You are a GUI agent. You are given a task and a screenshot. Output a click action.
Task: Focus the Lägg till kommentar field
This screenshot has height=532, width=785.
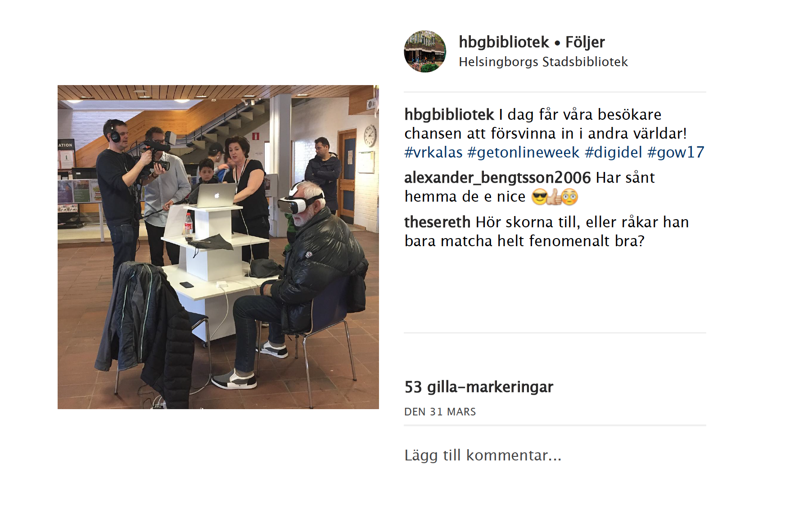tap(555, 455)
